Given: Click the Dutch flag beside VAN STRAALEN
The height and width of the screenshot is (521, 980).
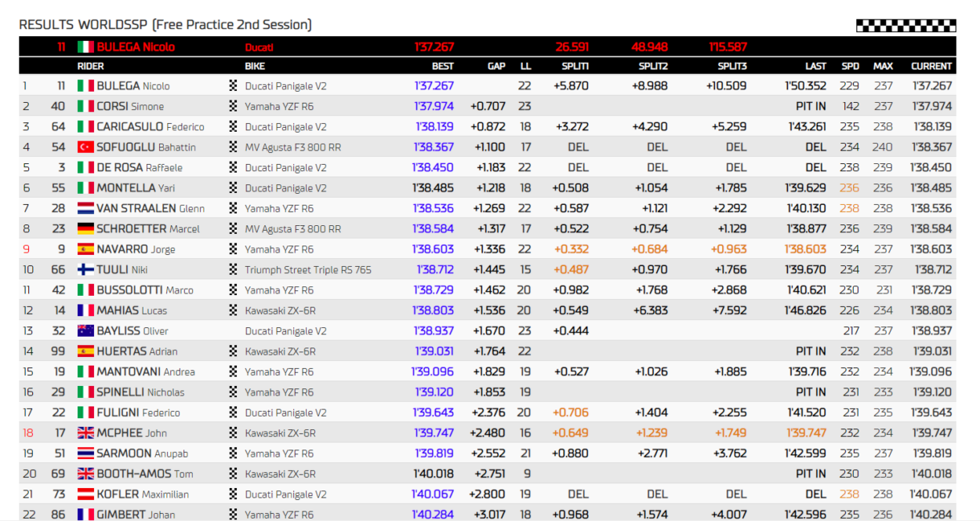Looking at the screenshot, I should coord(85,208).
